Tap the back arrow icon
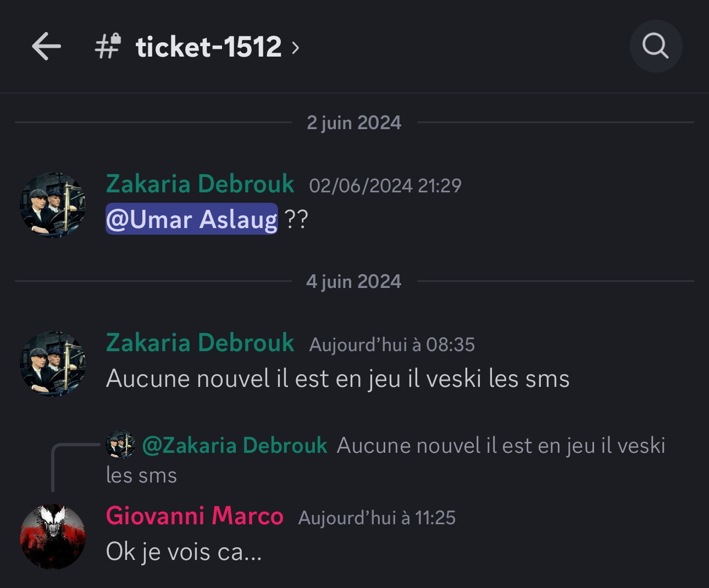 coord(46,46)
